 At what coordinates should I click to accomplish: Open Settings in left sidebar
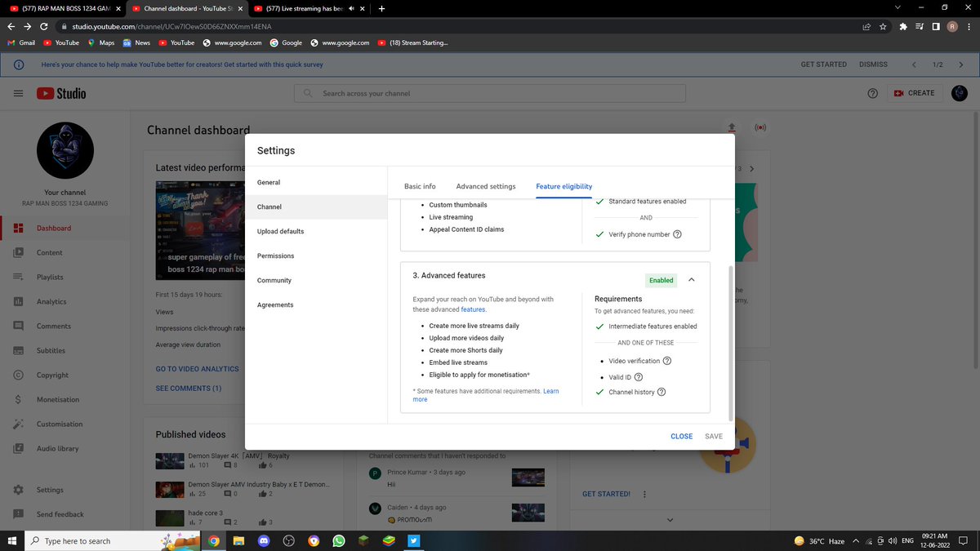[x=65, y=490]
